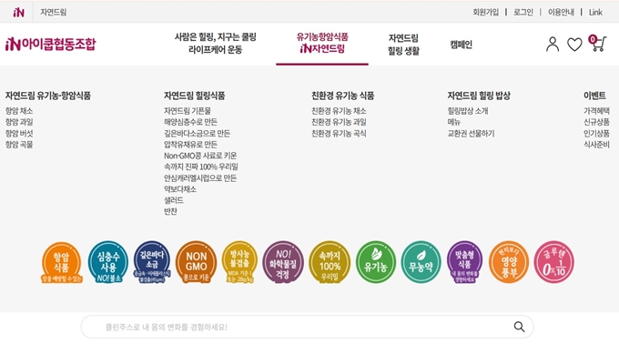Click the iN logo in top bar
The height and width of the screenshot is (364, 619).
(18, 12)
